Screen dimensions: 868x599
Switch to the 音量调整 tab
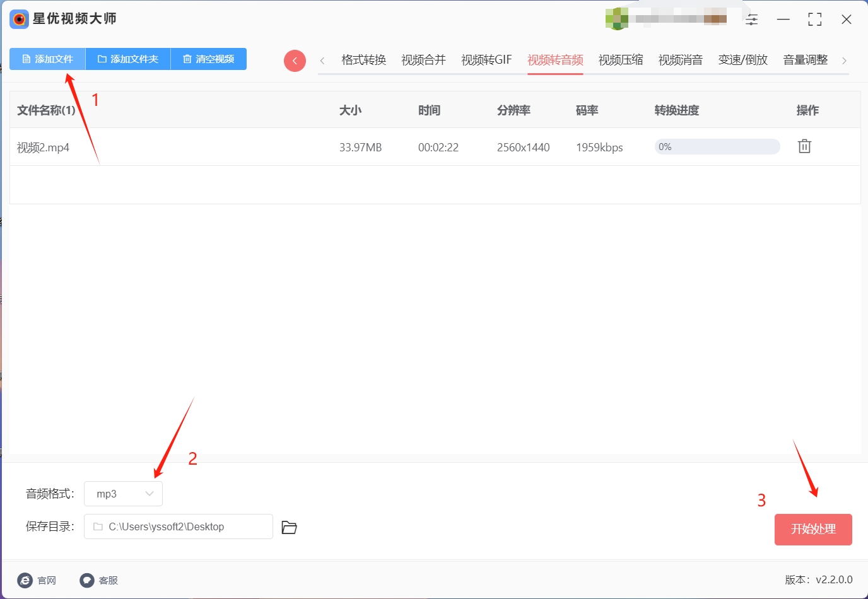point(806,60)
